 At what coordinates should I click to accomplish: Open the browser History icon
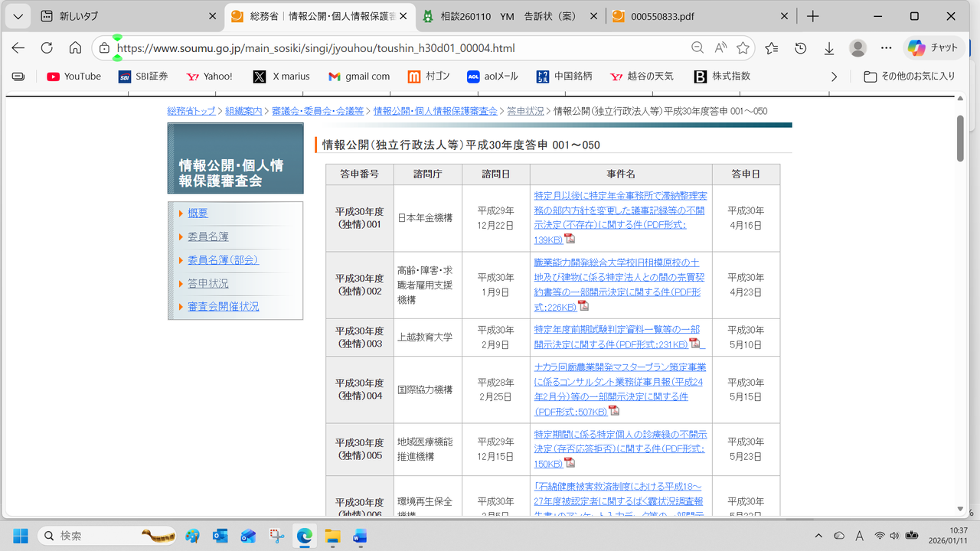pos(800,47)
